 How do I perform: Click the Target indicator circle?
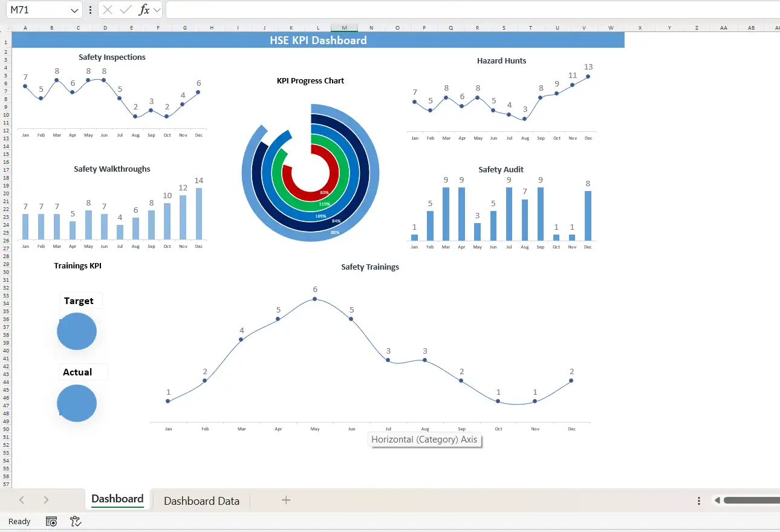pyautogui.click(x=77, y=331)
